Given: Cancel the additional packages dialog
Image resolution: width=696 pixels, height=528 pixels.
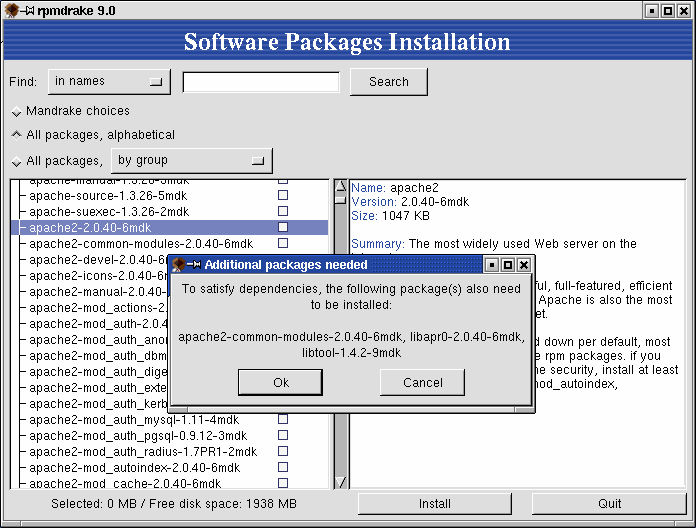Looking at the screenshot, I should 423,382.
